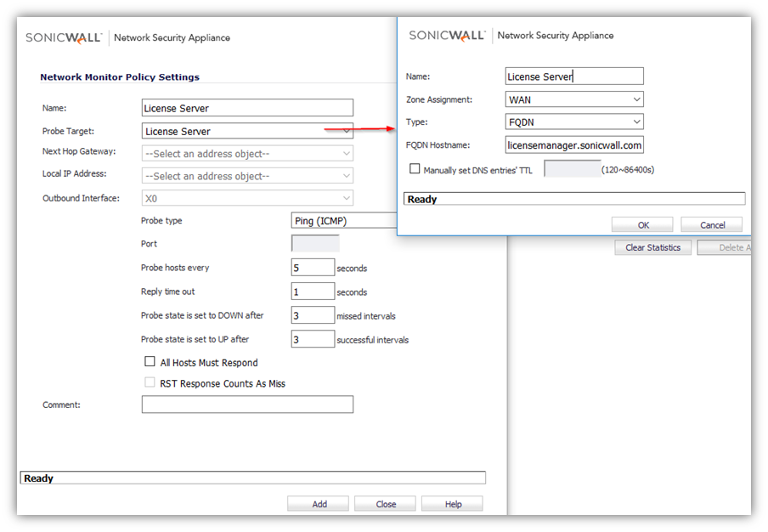Expand the Next Hop Gateway dropdown
768x532 pixels.
pos(247,153)
